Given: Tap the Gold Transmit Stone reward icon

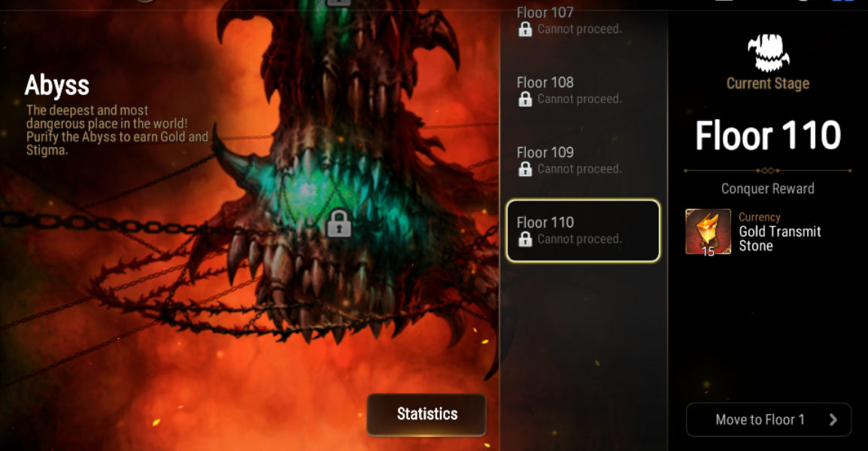Looking at the screenshot, I should point(708,232).
